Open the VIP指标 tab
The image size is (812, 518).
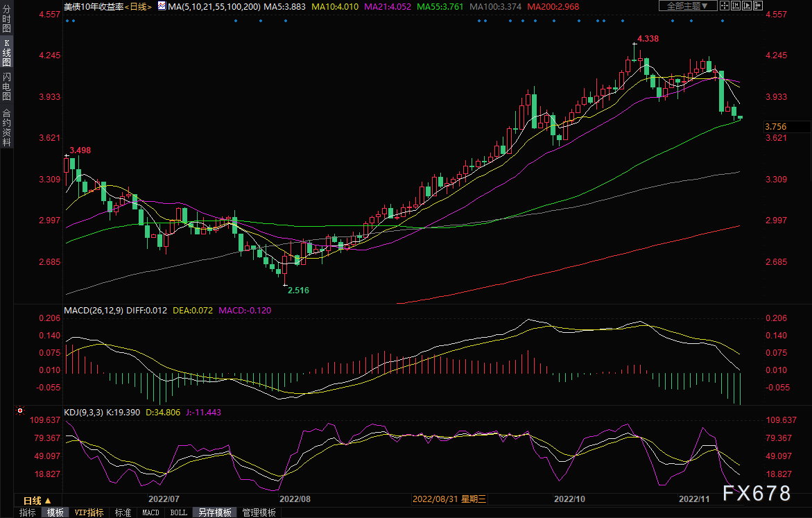[x=89, y=512]
